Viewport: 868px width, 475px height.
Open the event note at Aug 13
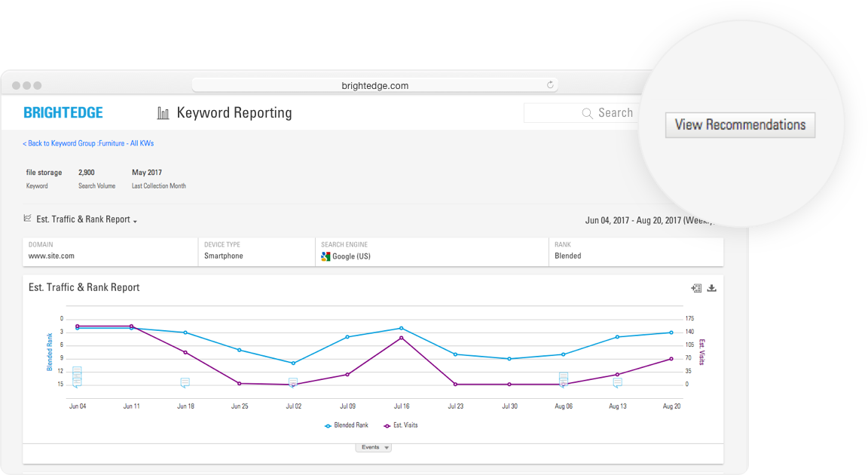[617, 383]
